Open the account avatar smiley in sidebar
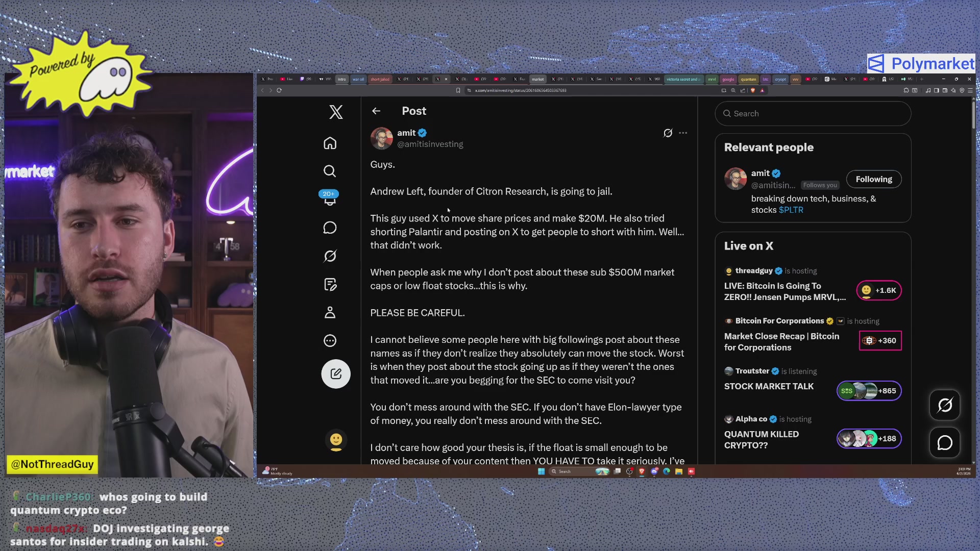 pyautogui.click(x=336, y=440)
